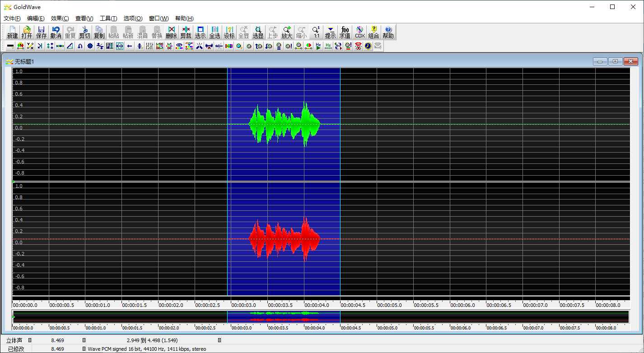Click the black bar effect icon with arrow
This screenshot has height=353, width=644.
tap(10, 46)
